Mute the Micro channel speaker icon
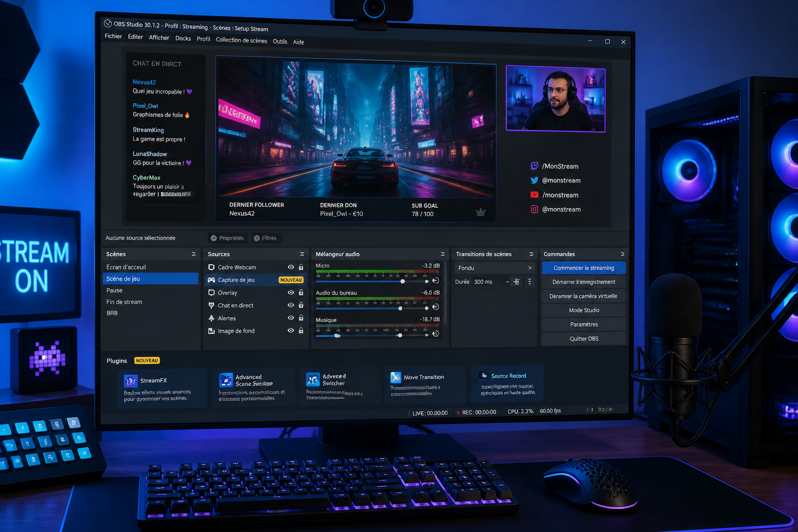798x532 pixels. pos(435,281)
